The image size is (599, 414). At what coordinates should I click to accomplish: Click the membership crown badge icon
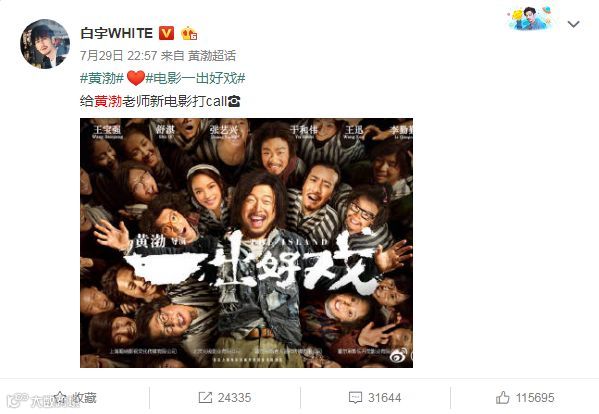click(189, 34)
